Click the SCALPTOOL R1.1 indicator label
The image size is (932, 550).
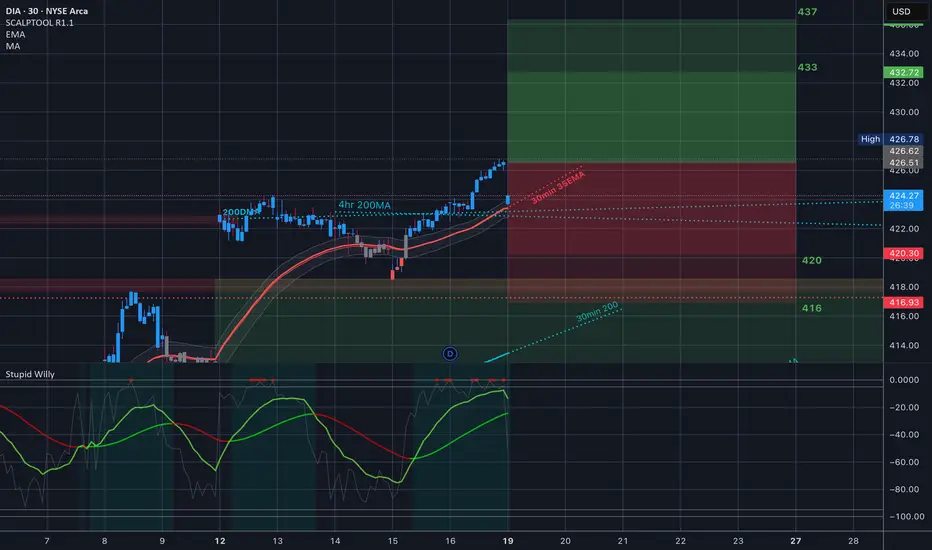pos(39,23)
